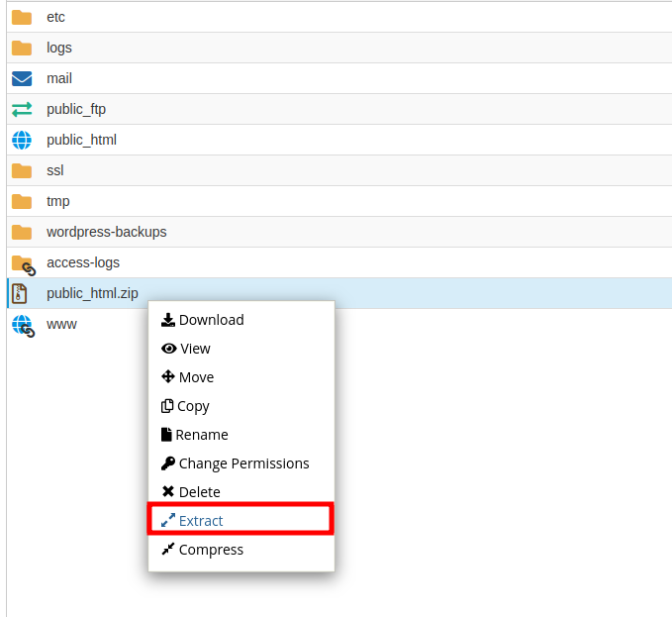Select the etc folder name
Screen dimensions: 672x617
click(55, 17)
